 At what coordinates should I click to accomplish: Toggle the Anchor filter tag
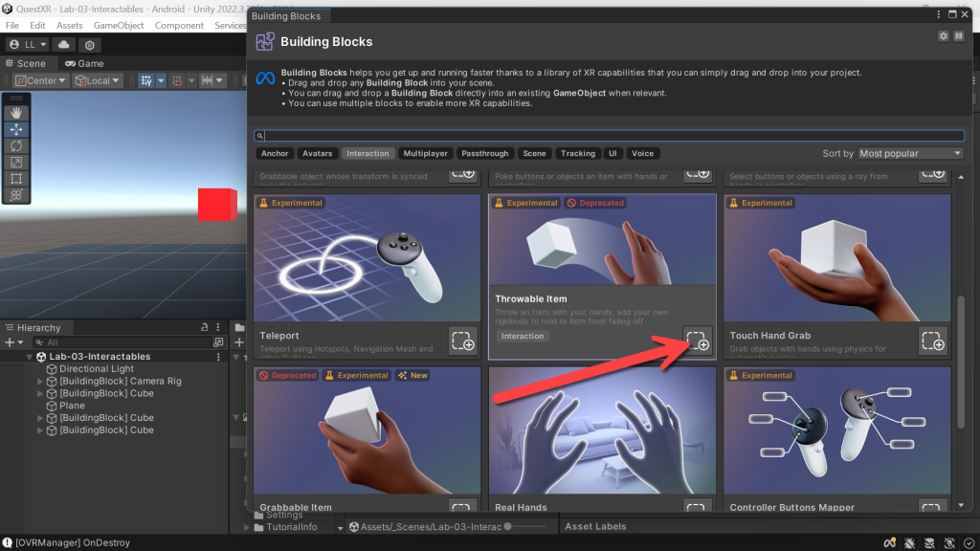pos(275,154)
